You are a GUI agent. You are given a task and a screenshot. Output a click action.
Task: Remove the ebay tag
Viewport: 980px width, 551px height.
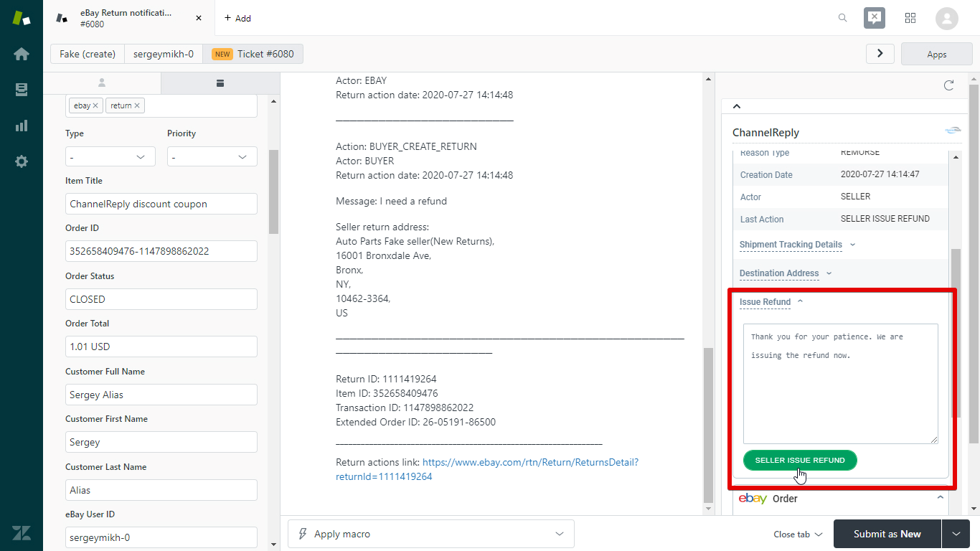click(x=95, y=105)
